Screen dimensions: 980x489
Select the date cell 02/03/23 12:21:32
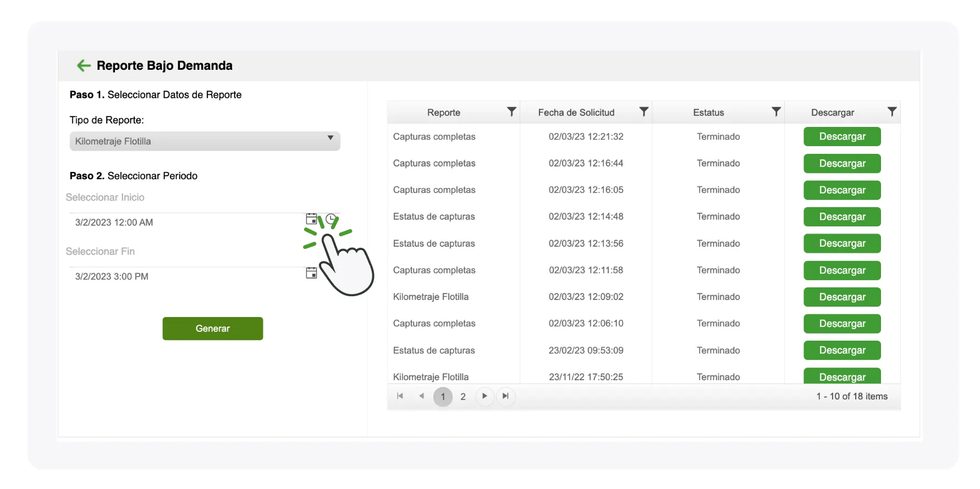pos(586,137)
